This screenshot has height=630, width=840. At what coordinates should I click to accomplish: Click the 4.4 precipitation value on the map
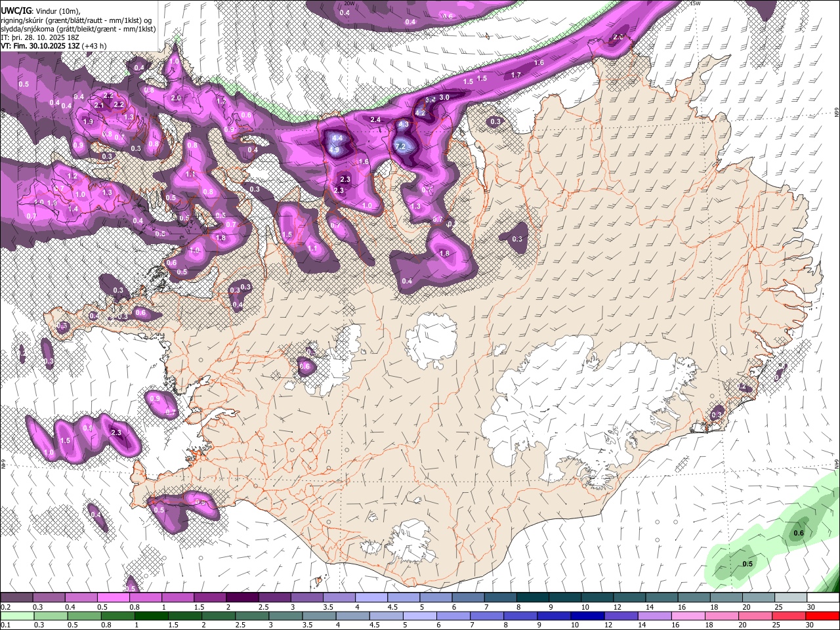click(337, 138)
